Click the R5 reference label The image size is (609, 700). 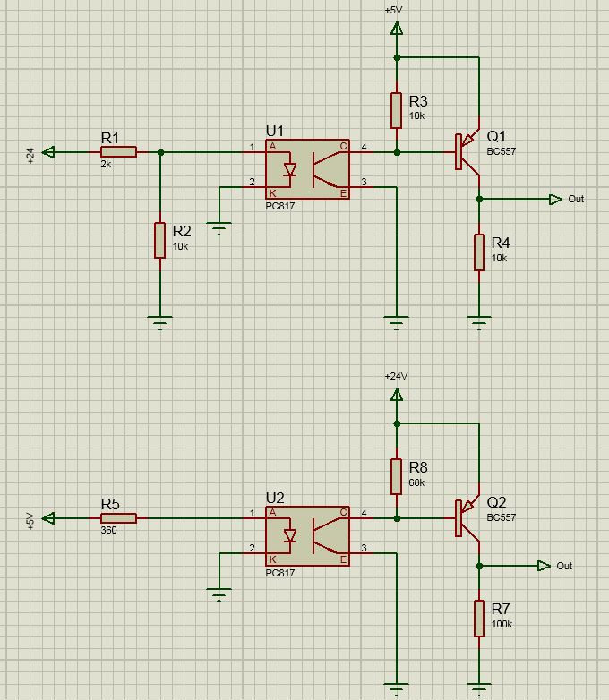(x=110, y=504)
